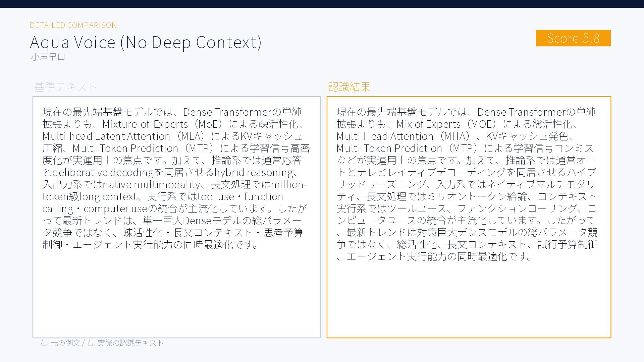Click the 基準テキスト heading
This screenshot has height=362, width=644.
65,87
